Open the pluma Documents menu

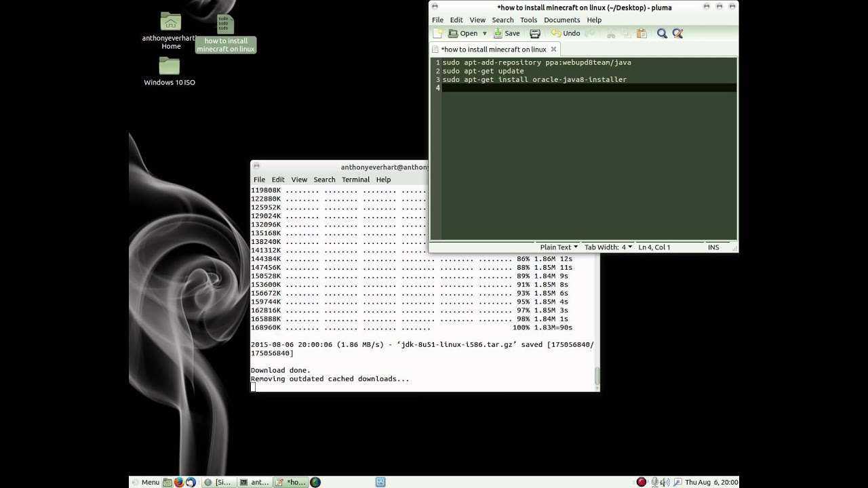coord(561,20)
